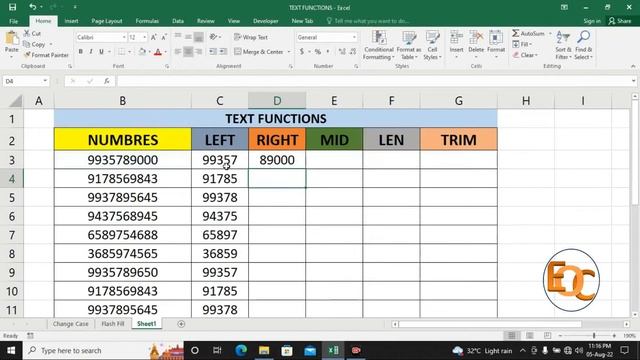Apply Percent Style icon
The height and width of the screenshot is (360, 640).
318,52
